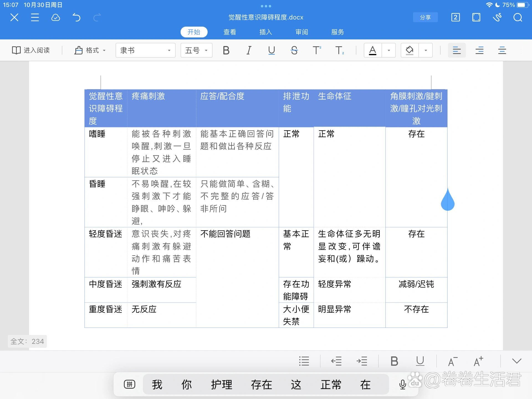Pick a font color from the A swatch
The height and width of the screenshot is (399, 532).
(x=372, y=50)
